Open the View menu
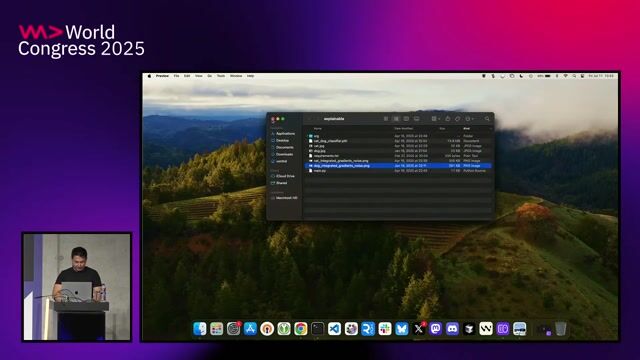The image size is (640, 360). pos(198,76)
